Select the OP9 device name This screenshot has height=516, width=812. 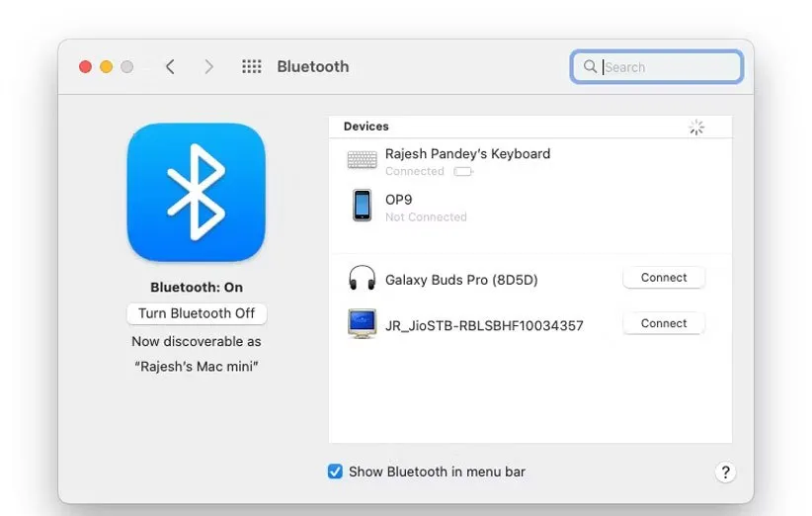point(398,199)
